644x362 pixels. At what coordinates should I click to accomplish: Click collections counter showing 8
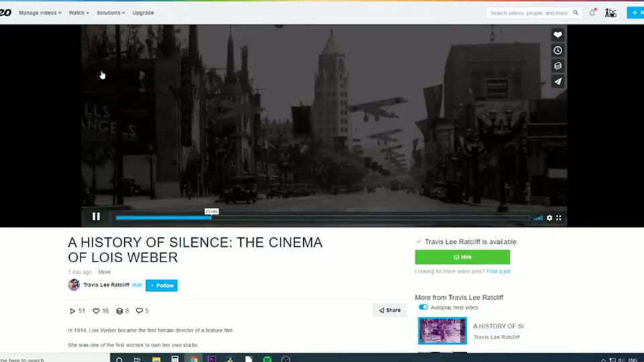click(122, 311)
